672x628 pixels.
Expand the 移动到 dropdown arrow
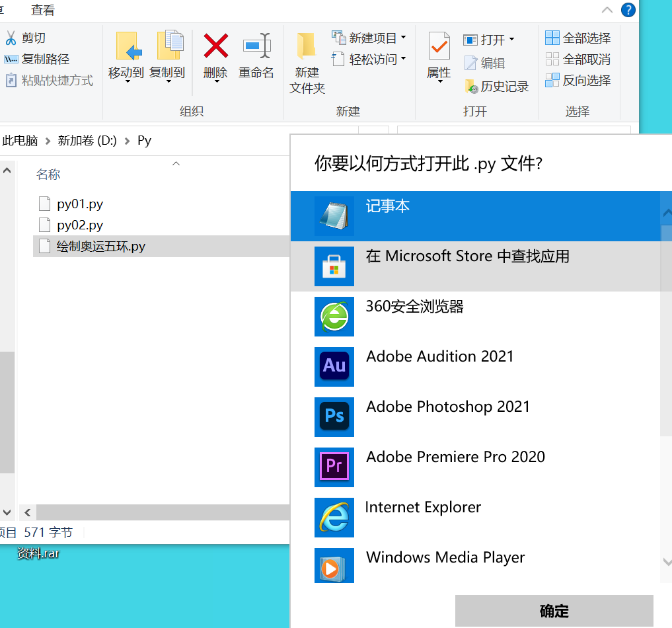tap(128, 81)
